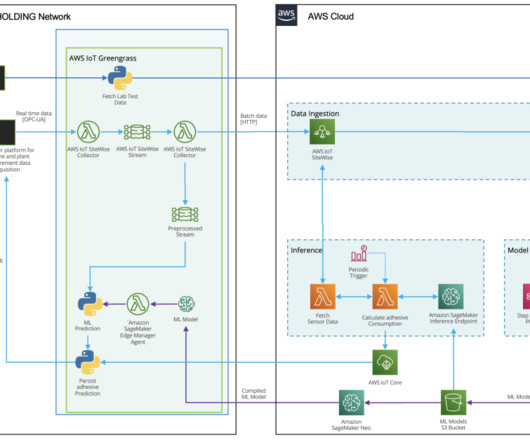530x442 pixels.
Task: Select the 'Preprocessed Stream' label
Action: [185, 231]
